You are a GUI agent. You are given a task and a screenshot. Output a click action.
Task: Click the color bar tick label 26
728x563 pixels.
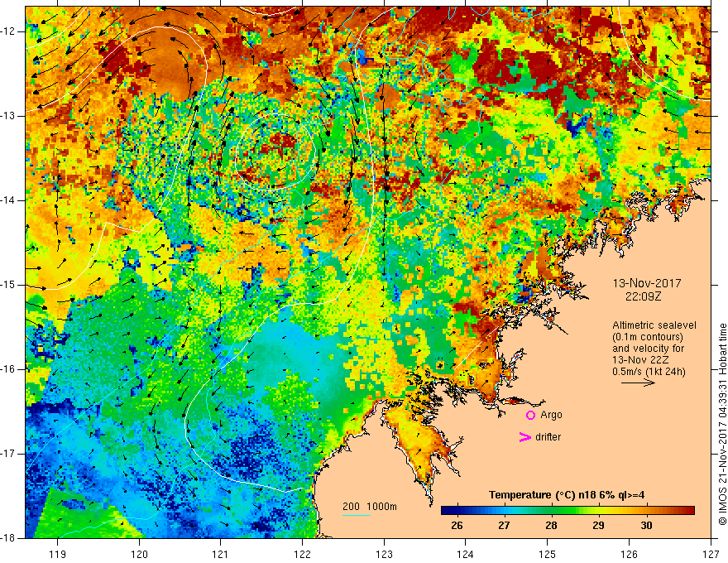click(457, 526)
